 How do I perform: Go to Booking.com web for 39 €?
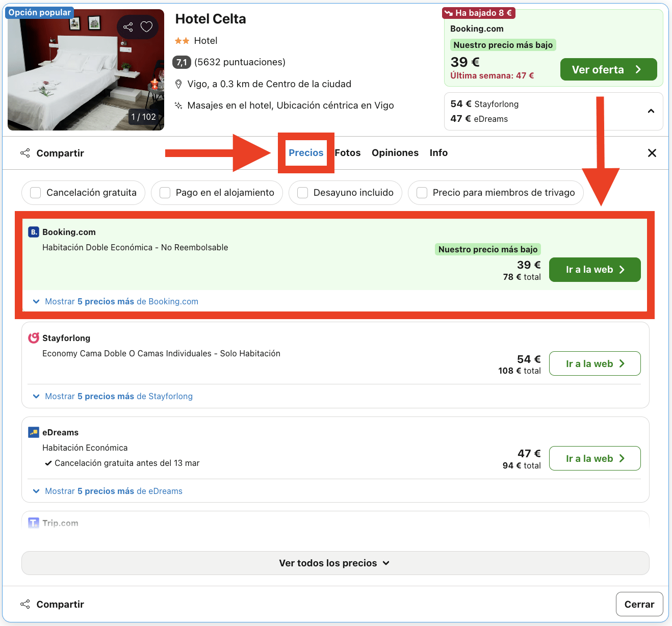point(595,270)
